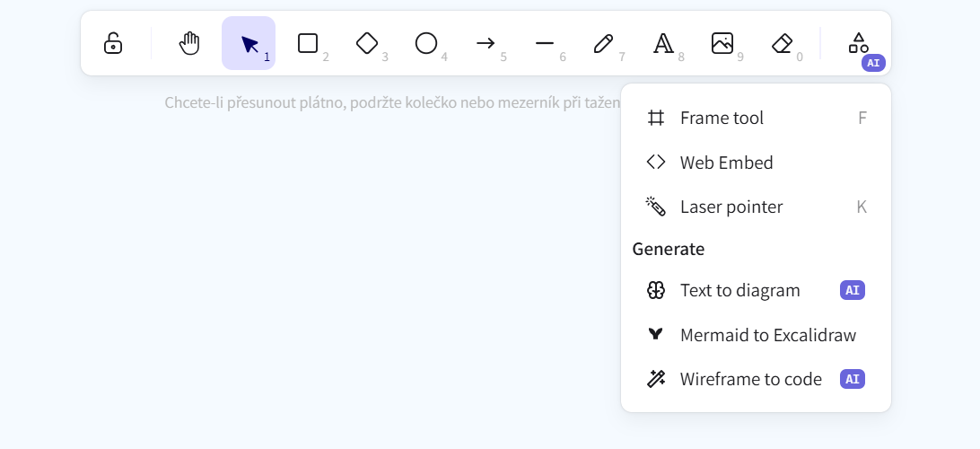This screenshot has width=980, height=449.
Task: Select the Text tool
Action: 663,43
